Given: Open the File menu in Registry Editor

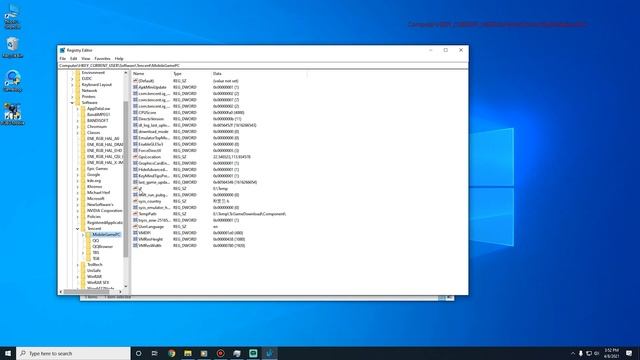Looking at the screenshot, I should [62, 59].
